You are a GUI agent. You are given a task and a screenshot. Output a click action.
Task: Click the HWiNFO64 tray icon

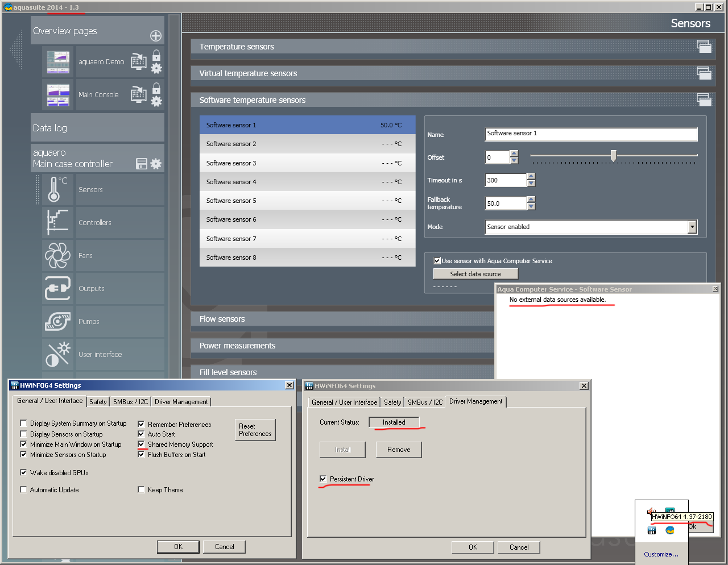tap(652, 530)
